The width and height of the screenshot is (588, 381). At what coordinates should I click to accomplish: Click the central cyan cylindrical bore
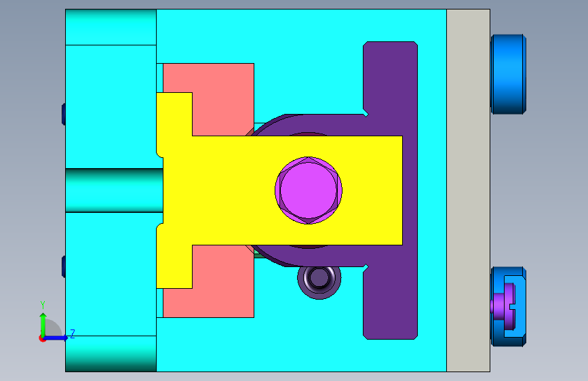114,190
